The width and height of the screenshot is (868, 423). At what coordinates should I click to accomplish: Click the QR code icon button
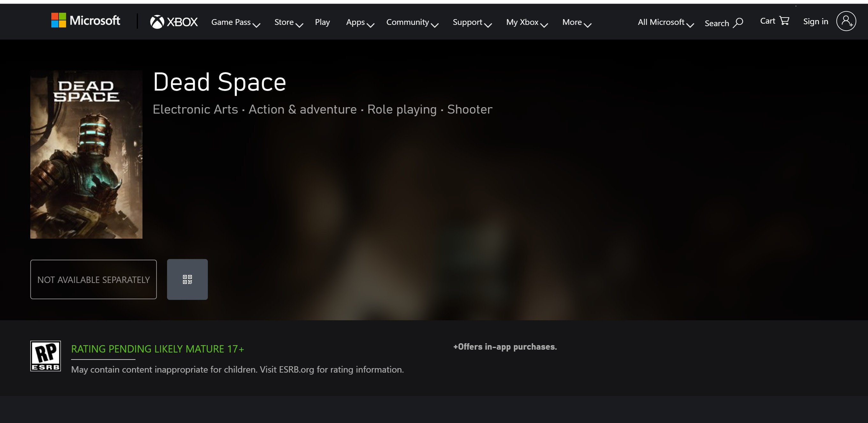tap(187, 279)
